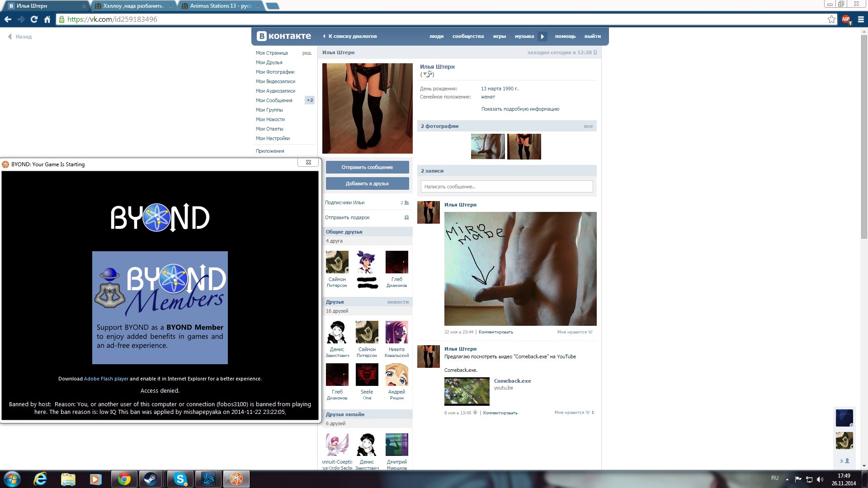This screenshot has width=868, height=488.
Task: Click the Отправить подарок link
Action: [x=347, y=217]
